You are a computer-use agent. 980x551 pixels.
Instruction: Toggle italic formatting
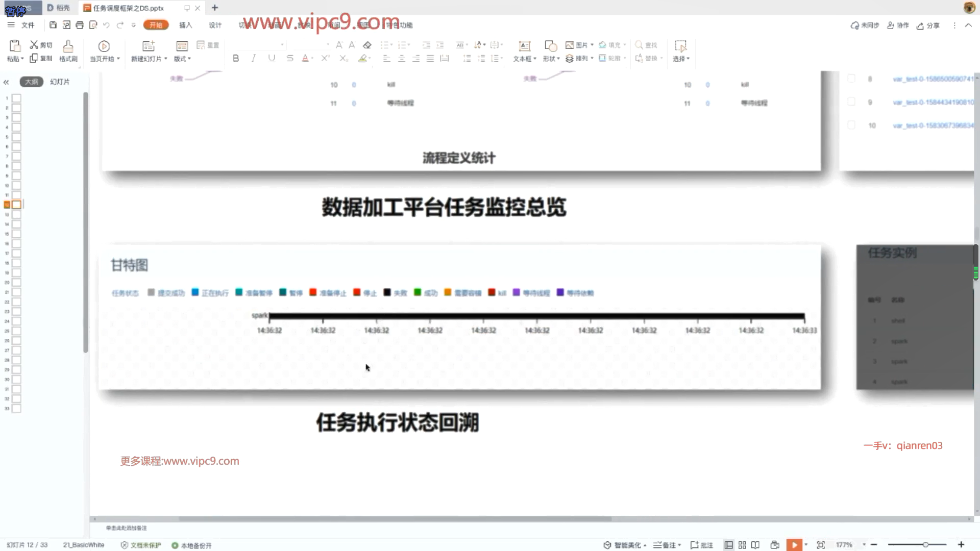253,58
